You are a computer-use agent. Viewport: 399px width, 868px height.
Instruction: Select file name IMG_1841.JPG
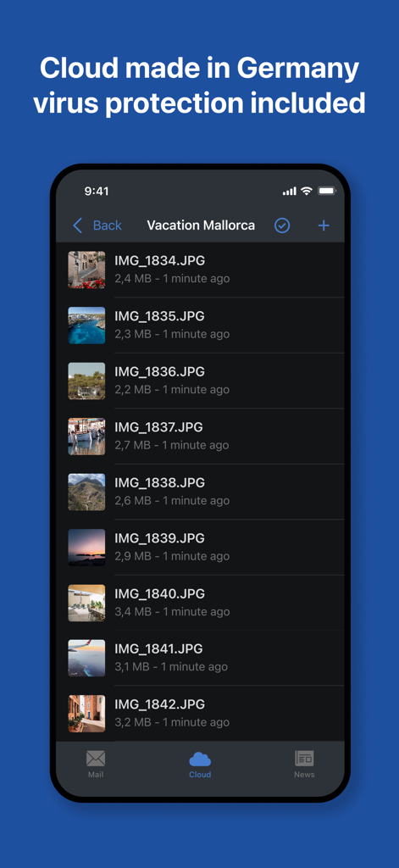point(158,648)
